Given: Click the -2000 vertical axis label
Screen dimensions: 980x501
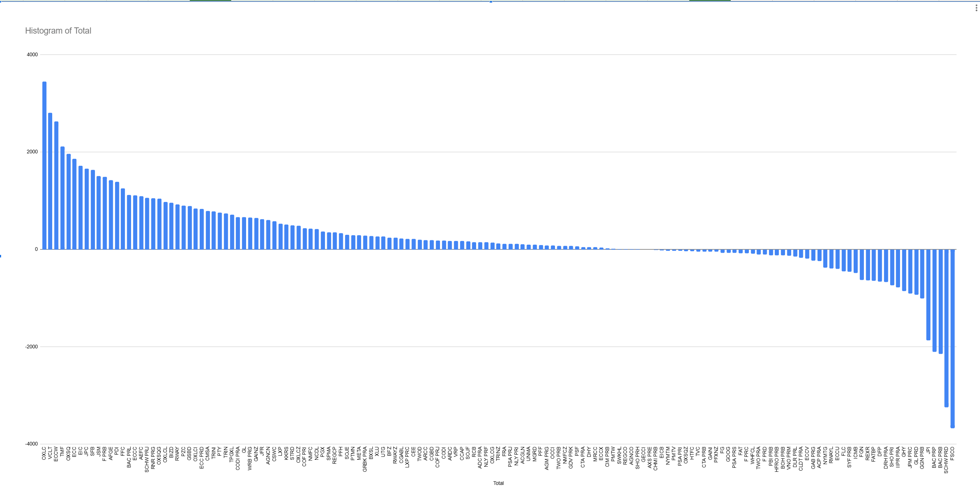Looking at the screenshot, I should tap(31, 347).
